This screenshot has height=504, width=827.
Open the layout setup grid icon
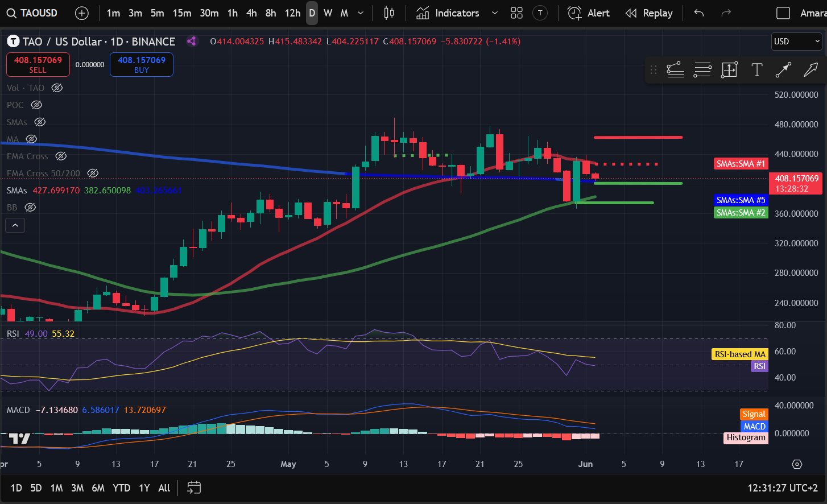(x=516, y=13)
